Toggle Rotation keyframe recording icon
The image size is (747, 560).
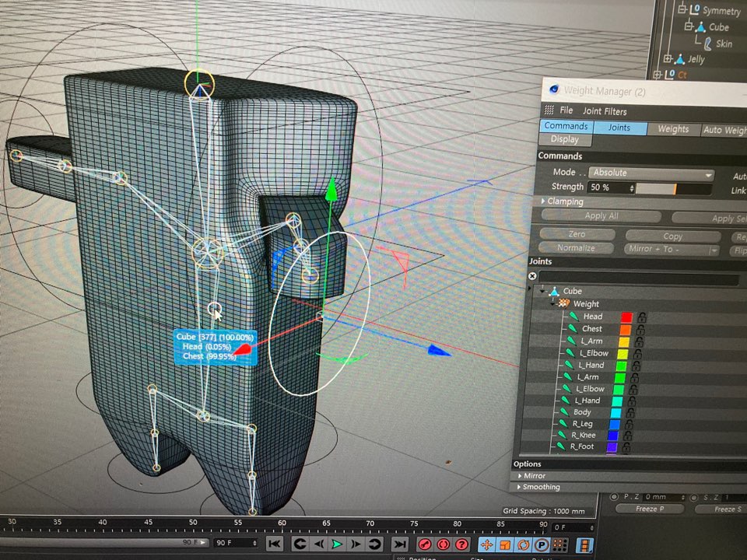tap(523, 544)
